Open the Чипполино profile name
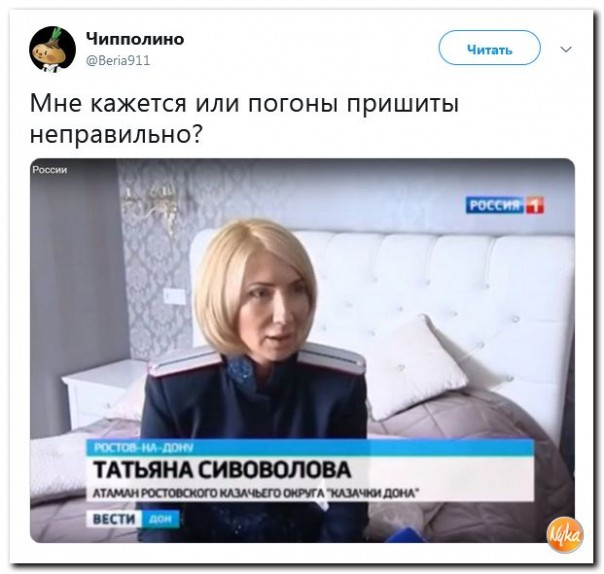The height and width of the screenshot is (574, 604). [x=135, y=39]
